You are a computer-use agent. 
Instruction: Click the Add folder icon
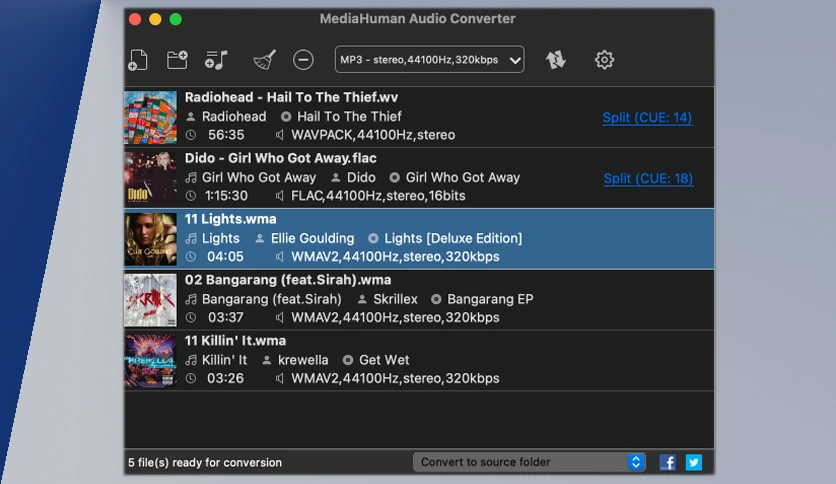(177, 59)
